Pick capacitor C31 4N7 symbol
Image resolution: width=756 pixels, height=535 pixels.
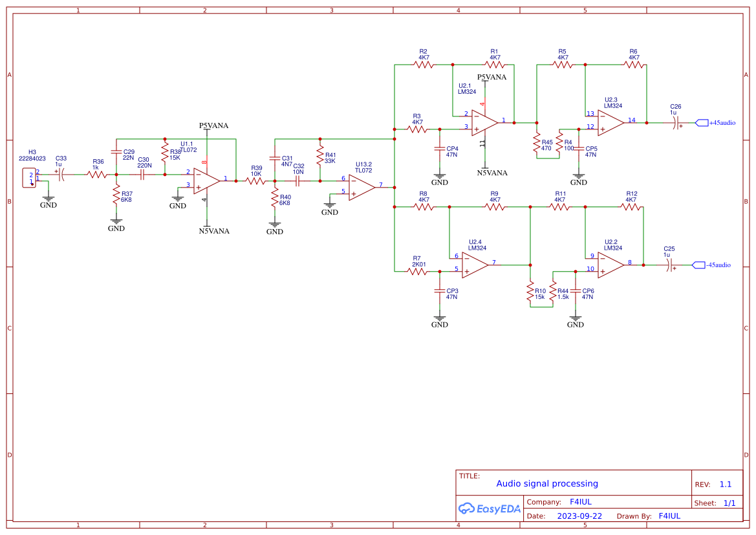pyautogui.click(x=275, y=158)
